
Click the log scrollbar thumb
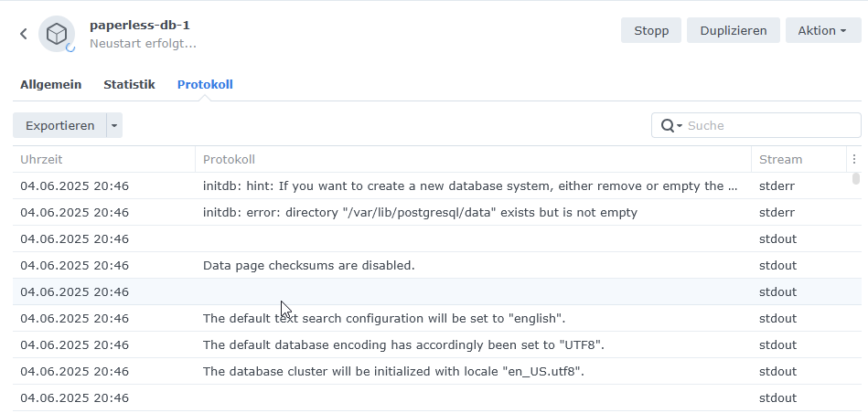click(x=856, y=178)
